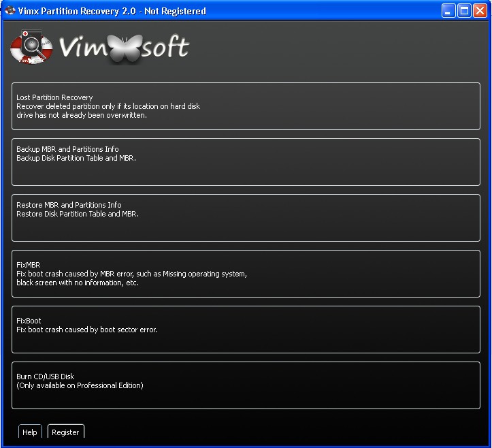Launch the FixMBR option
This screenshot has height=448, width=492.
[246, 274]
